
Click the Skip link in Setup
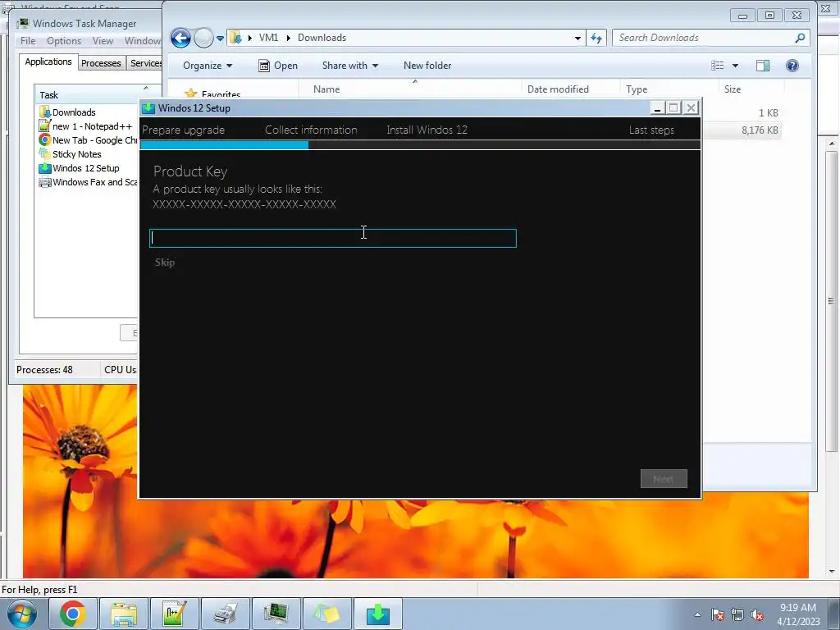pos(164,262)
